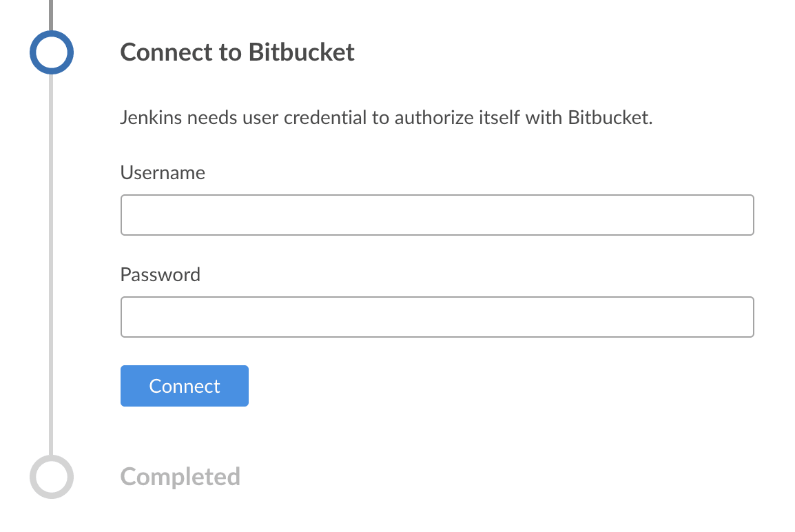Click inside the Username input field

[437, 215]
